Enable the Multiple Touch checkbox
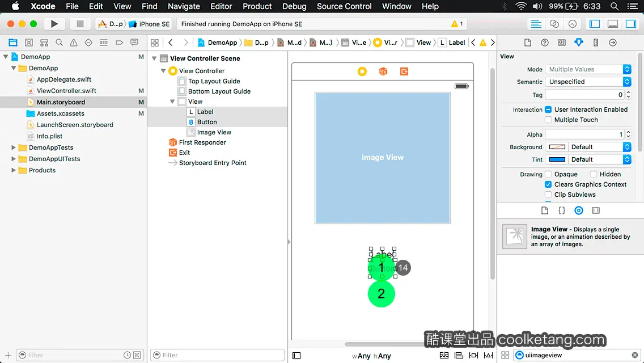The image size is (644, 363). pyautogui.click(x=548, y=120)
